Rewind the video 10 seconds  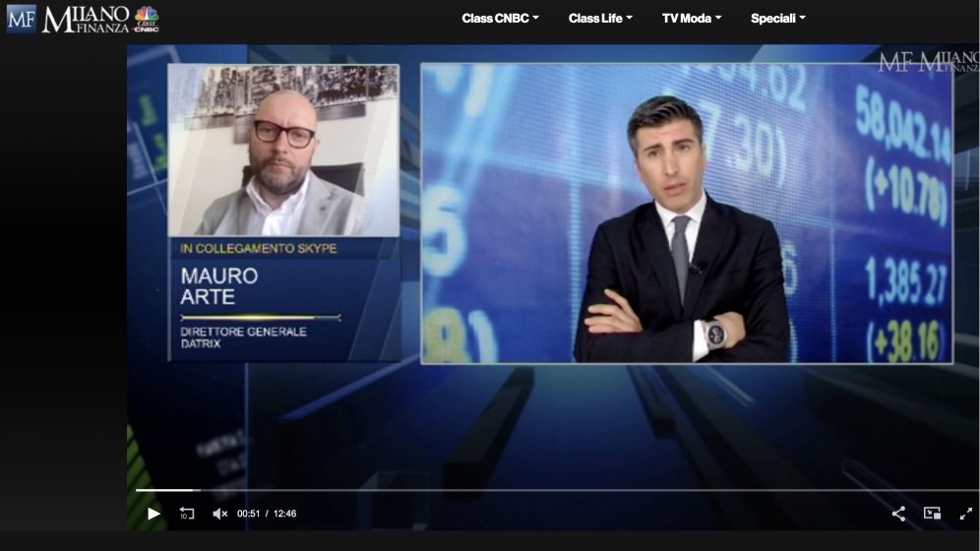tap(186, 514)
